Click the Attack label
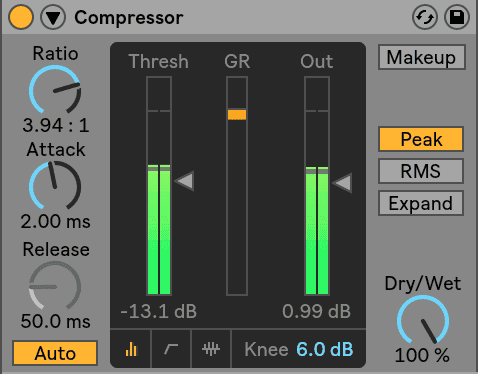The height and width of the screenshot is (374, 478). [x=56, y=149]
